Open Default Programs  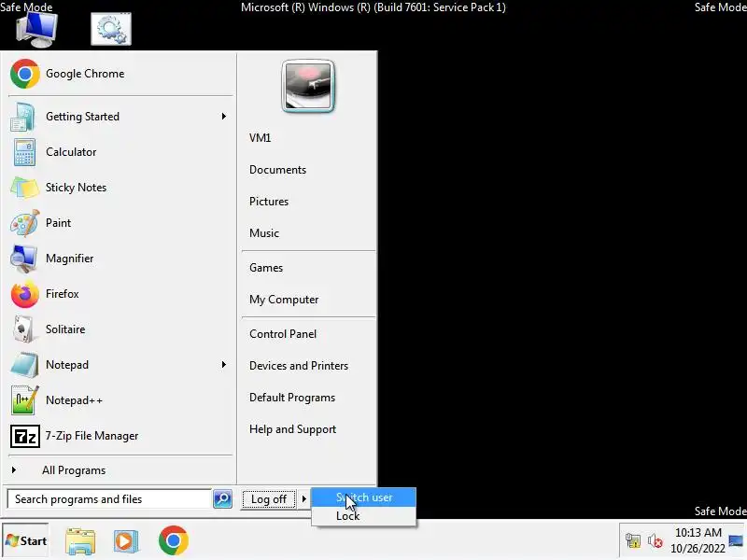[292, 398]
